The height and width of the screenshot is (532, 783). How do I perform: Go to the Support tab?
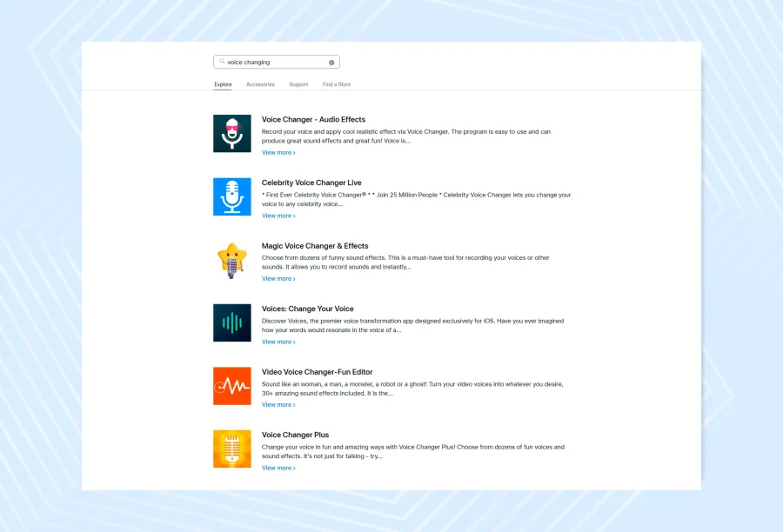[x=298, y=84]
